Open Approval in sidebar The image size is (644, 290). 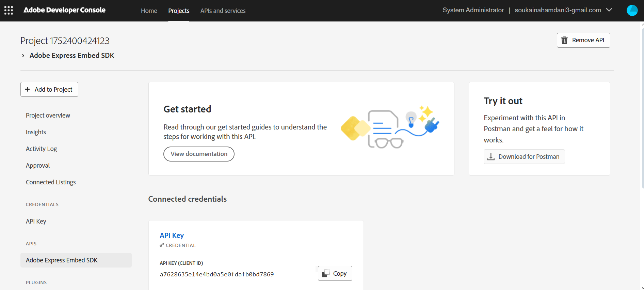click(x=38, y=166)
